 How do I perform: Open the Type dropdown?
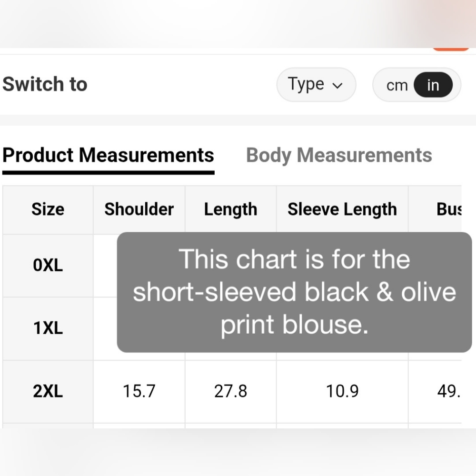[x=316, y=85]
